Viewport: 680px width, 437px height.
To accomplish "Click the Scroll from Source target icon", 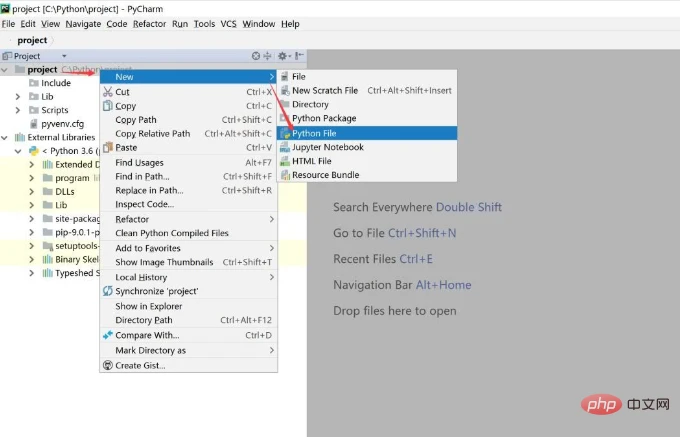I will coord(256,55).
